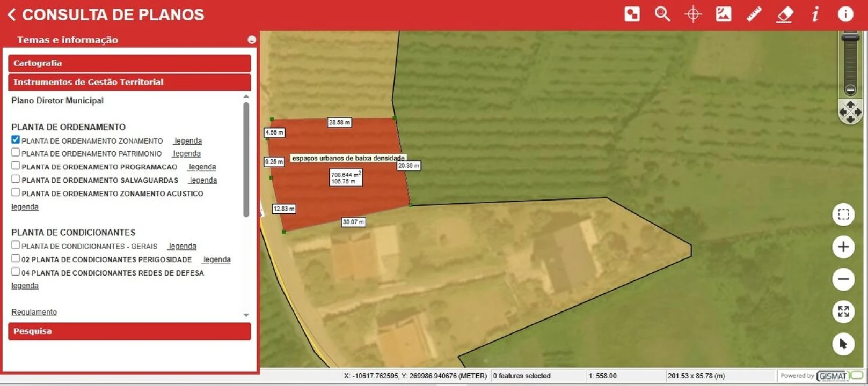Open Instrumentos de Gestão Territorial section
Viewport: 868px width, 386px height.
click(x=129, y=82)
